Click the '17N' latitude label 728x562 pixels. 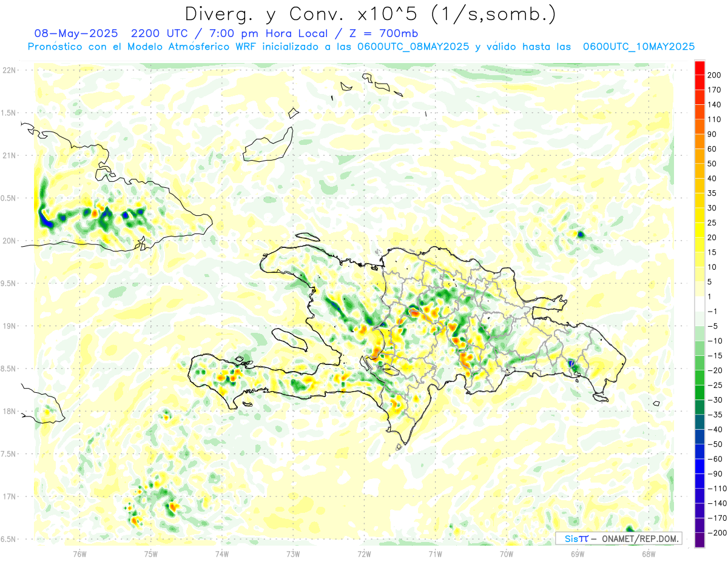(x=8, y=497)
